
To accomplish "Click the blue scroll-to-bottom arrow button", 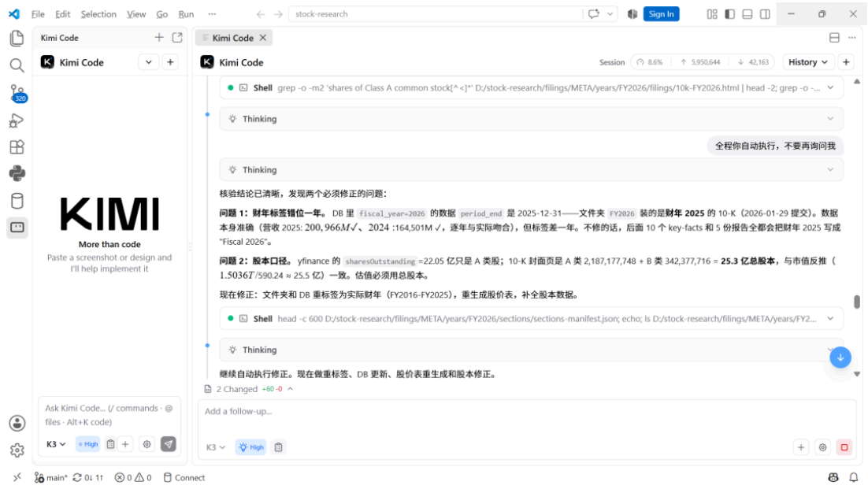I will [840, 357].
